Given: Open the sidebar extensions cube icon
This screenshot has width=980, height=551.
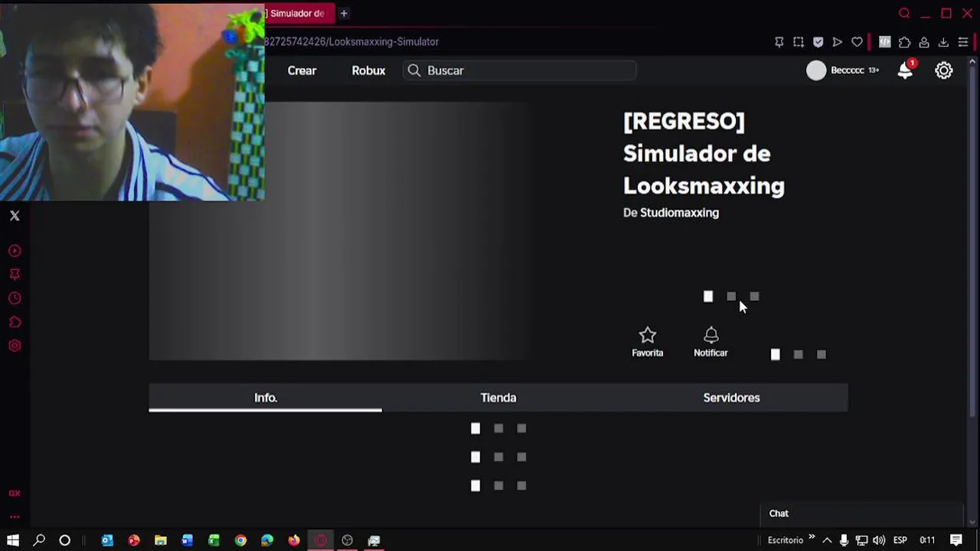Looking at the screenshot, I should tap(15, 322).
